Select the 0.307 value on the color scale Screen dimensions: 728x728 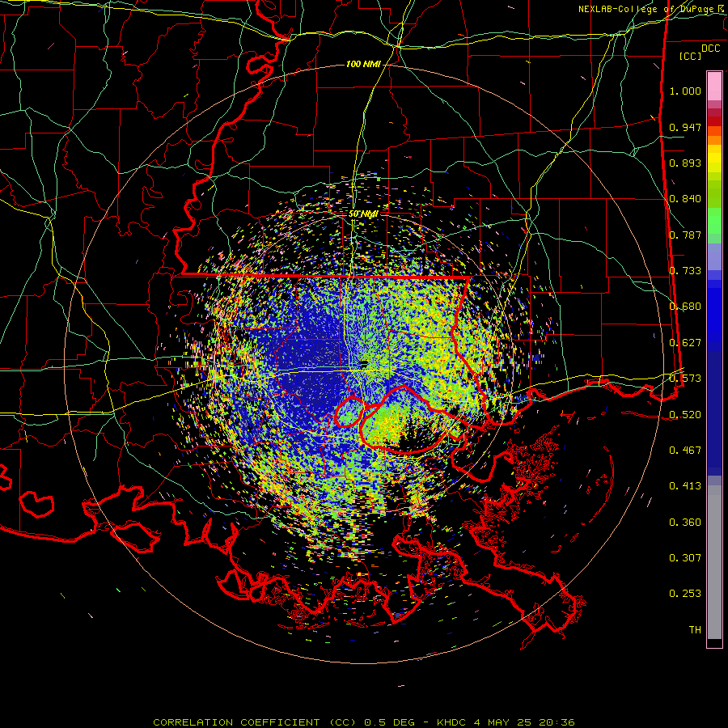(x=685, y=558)
